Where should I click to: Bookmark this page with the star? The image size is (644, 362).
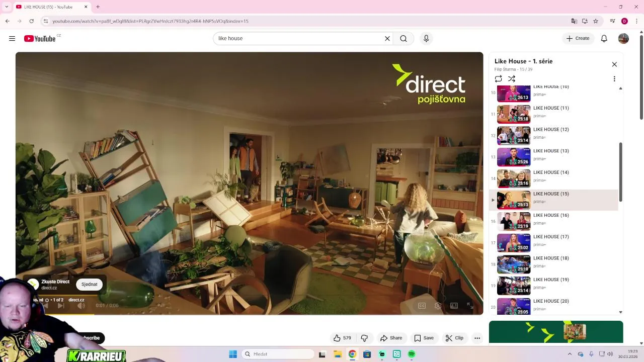click(596, 21)
